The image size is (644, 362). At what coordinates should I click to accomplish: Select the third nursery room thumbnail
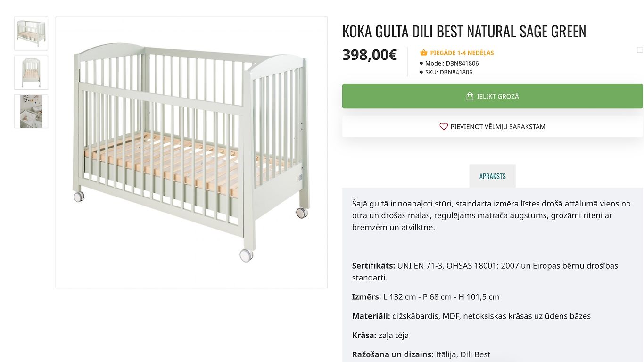31,111
